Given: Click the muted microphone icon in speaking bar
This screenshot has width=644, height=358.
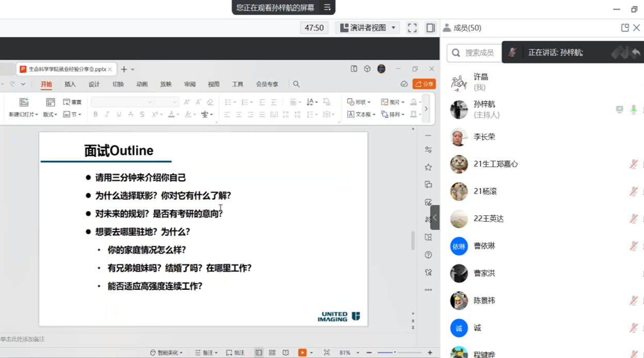Looking at the screenshot, I should point(512,53).
